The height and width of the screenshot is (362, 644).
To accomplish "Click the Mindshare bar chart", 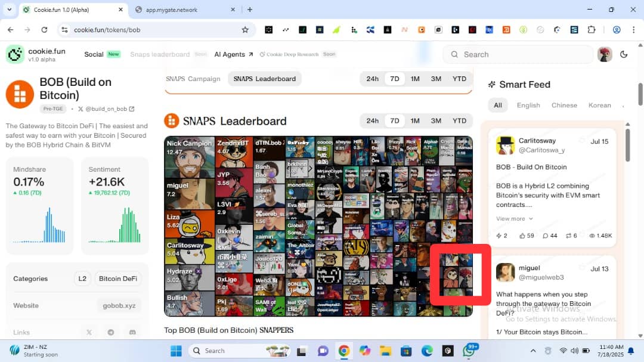I will pos(39,225).
